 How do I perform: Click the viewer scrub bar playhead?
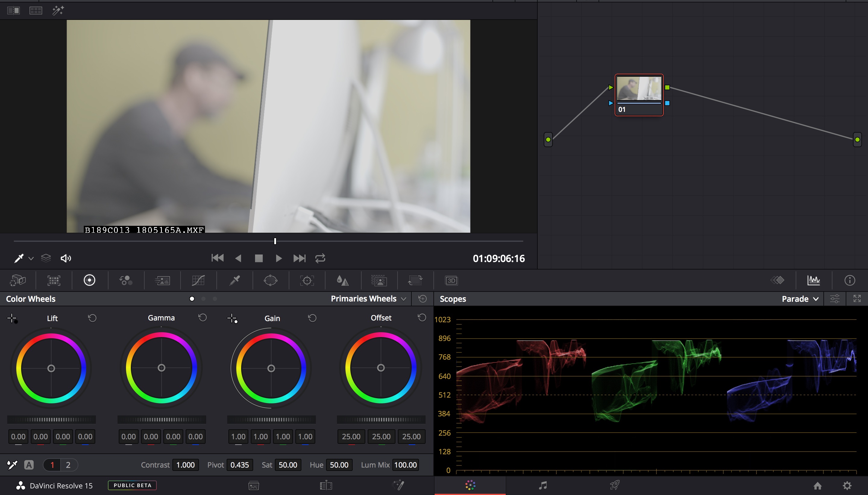pyautogui.click(x=275, y=241)
